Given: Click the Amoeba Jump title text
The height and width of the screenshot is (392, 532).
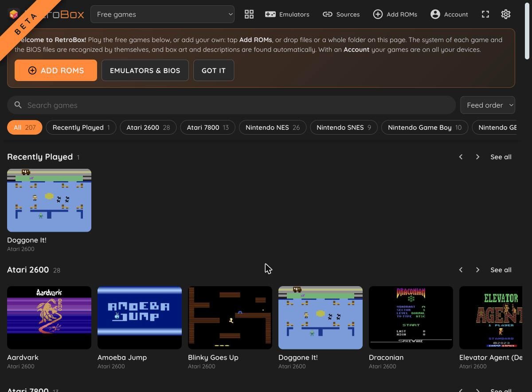Looking at the screenshot, I should 122,357.
